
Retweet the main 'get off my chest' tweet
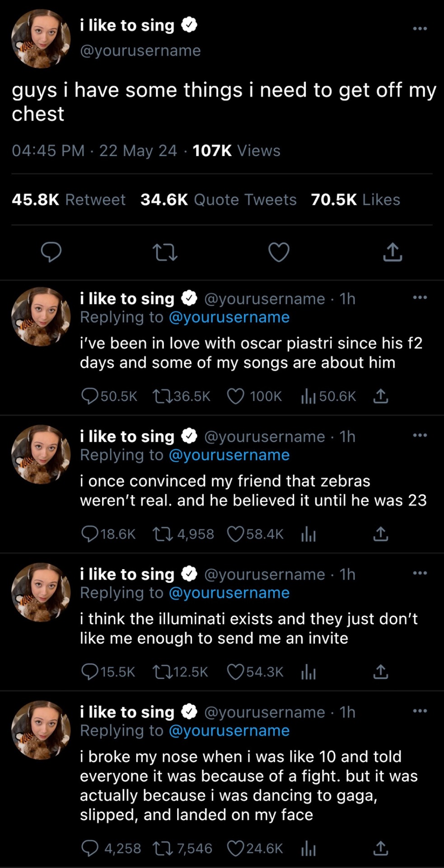[x=165, y=252]
